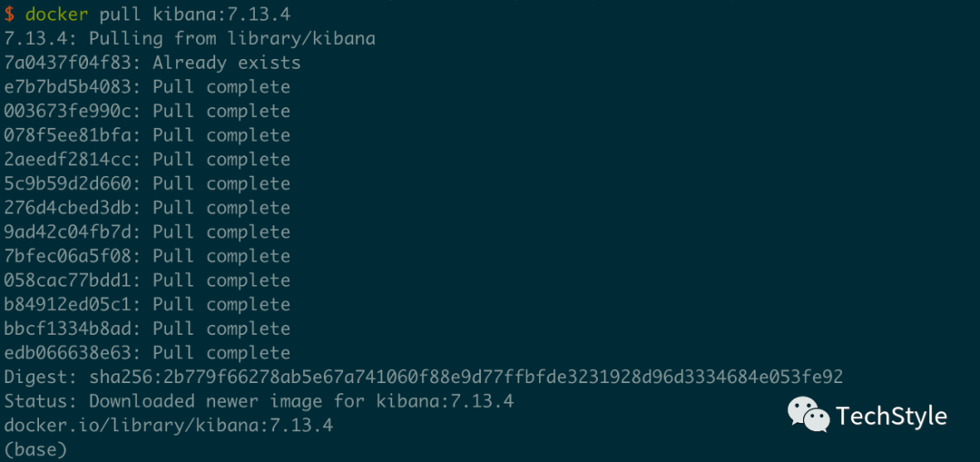Click the Status: Downloaded newer image line

pos(259,401)
